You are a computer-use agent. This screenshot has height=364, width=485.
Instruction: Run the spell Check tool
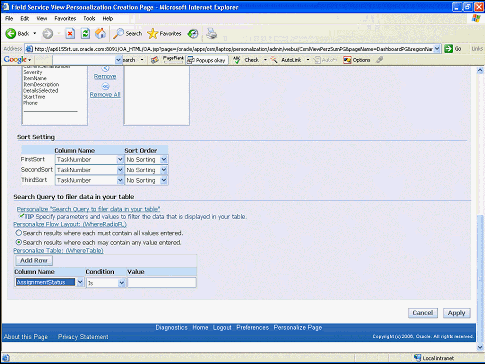246,60
